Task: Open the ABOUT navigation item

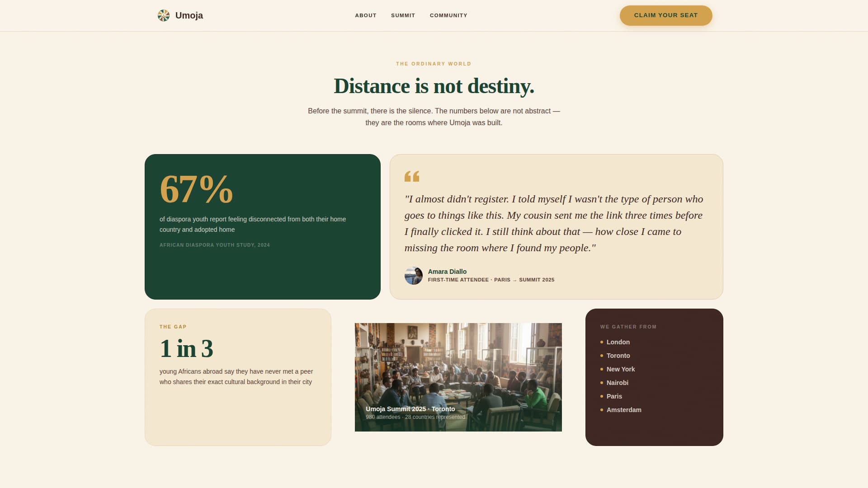Action: click(365, 15)
